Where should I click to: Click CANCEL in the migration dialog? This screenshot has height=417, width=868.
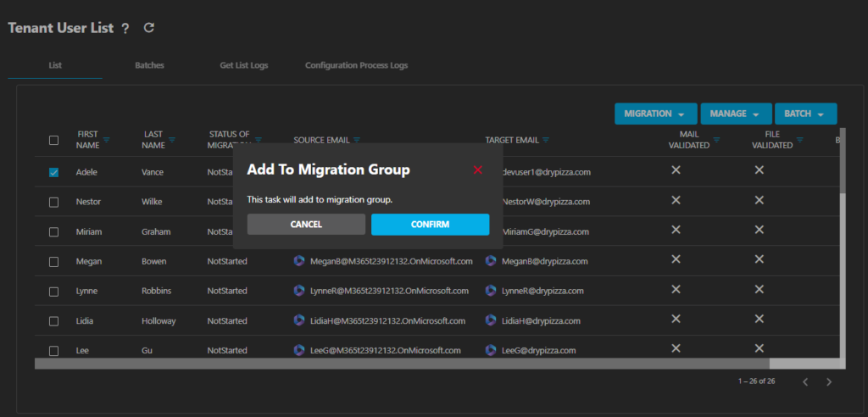coord(306,225)
